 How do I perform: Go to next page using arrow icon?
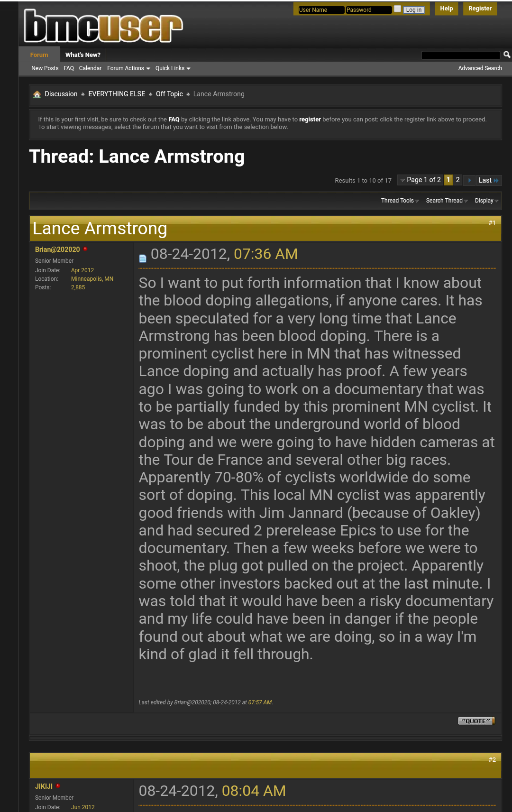pyautogui.click(x=469, y=180)
